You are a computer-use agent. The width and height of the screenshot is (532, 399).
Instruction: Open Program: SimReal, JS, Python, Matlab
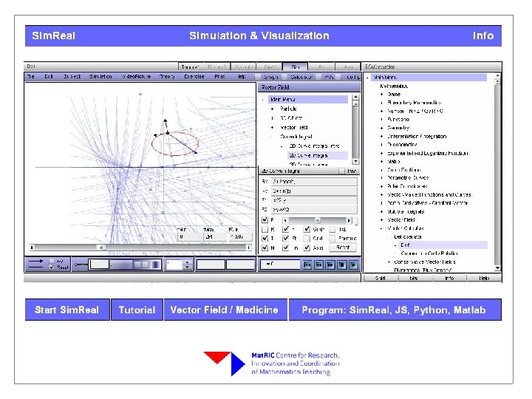tap(395, 310)
